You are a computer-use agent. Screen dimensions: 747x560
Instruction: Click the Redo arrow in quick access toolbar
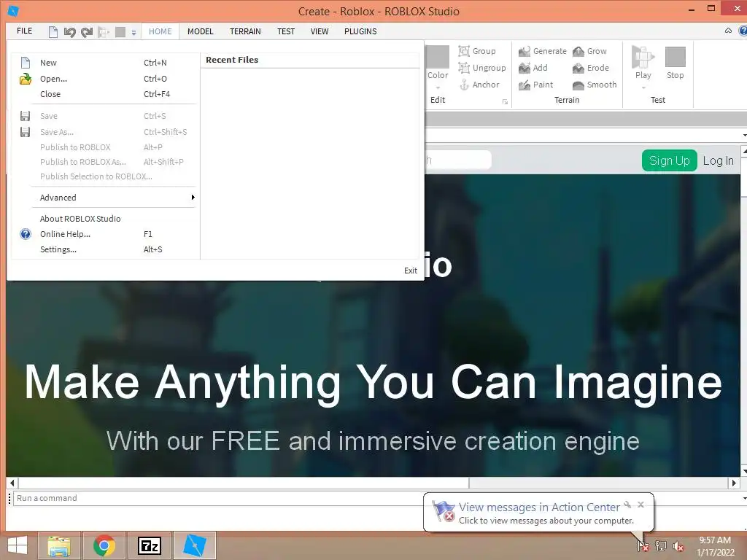click(87, 32)
